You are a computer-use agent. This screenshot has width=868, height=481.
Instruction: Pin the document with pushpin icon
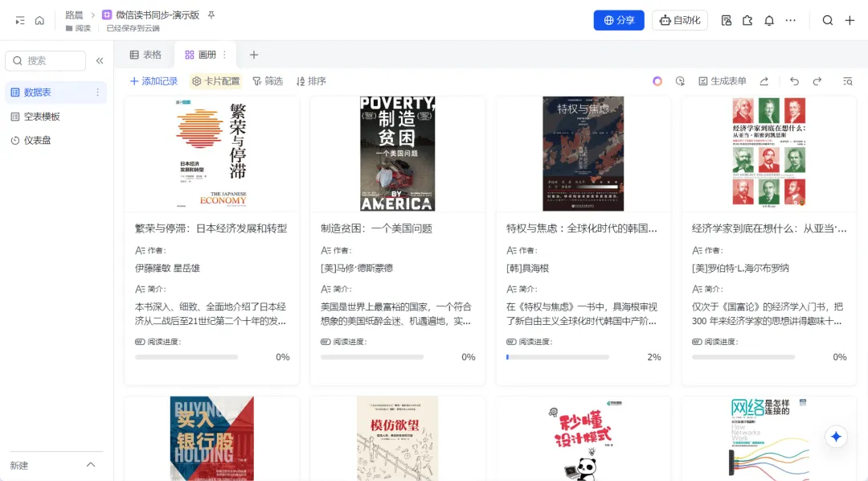click(211, 15)
